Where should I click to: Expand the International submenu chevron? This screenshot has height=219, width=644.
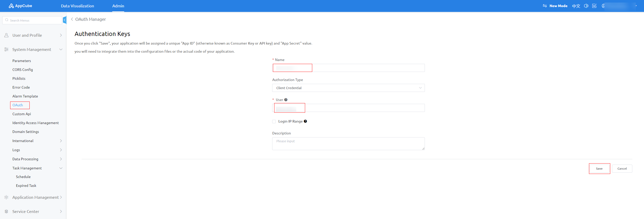tap(61, 141)
